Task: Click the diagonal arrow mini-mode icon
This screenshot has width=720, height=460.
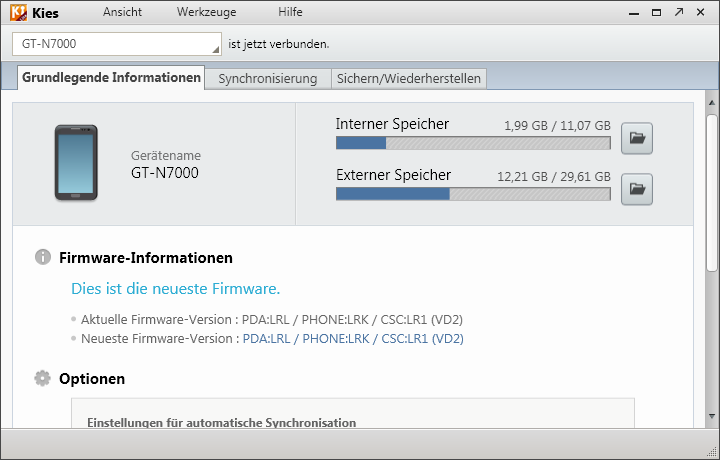Action: tap(679, 13)
